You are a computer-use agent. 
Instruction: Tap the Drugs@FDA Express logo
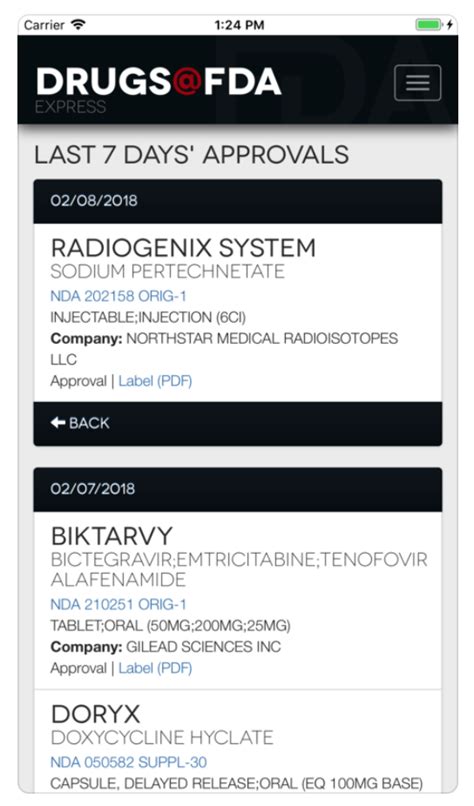coord(158,89)
